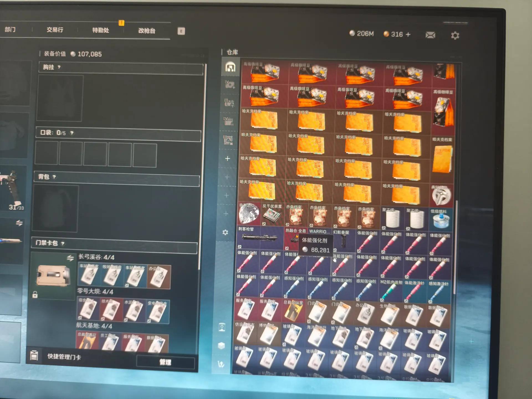Click the 仓库 panel title
Viewport: 532px width, 399px height.
[x=232, y=52]
